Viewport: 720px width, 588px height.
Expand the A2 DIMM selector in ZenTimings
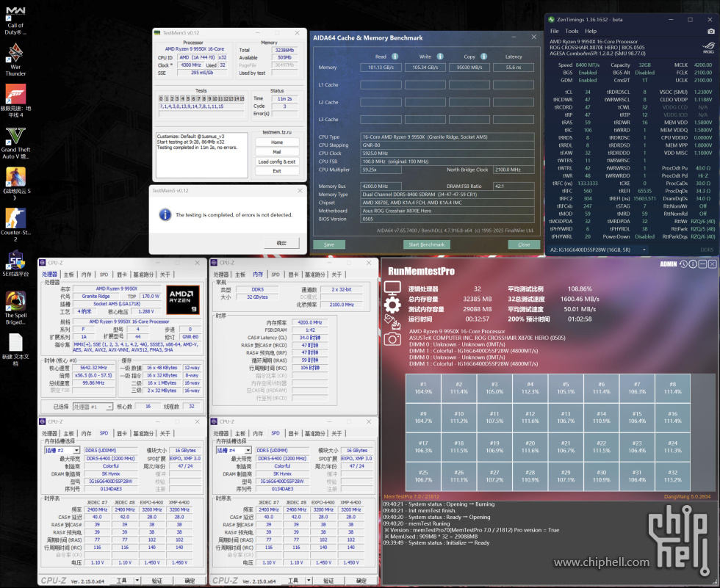pyautogui.click(x=644, y=250)
